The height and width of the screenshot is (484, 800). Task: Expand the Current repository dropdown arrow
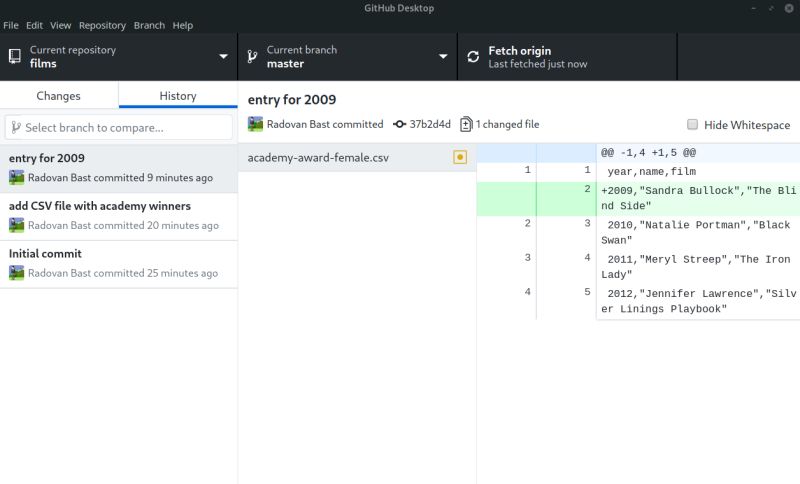tap(223, 57)
